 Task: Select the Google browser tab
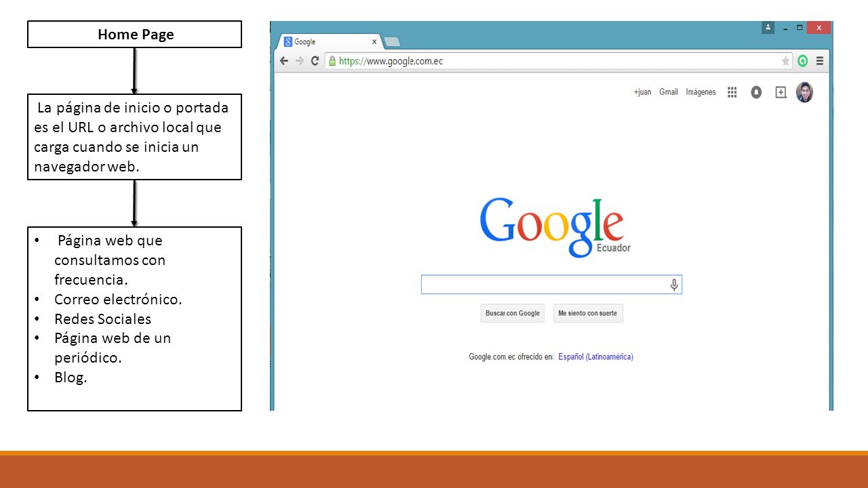[329, 42]
